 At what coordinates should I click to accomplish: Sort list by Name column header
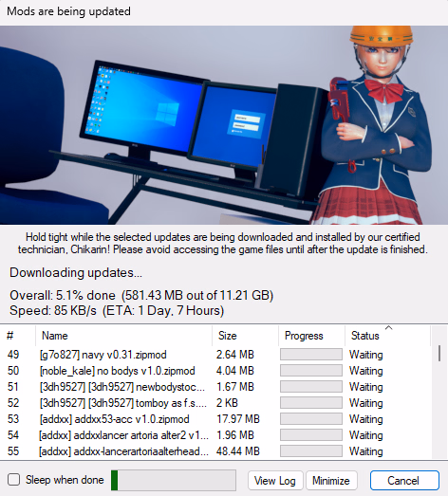(x=123, y=336)
